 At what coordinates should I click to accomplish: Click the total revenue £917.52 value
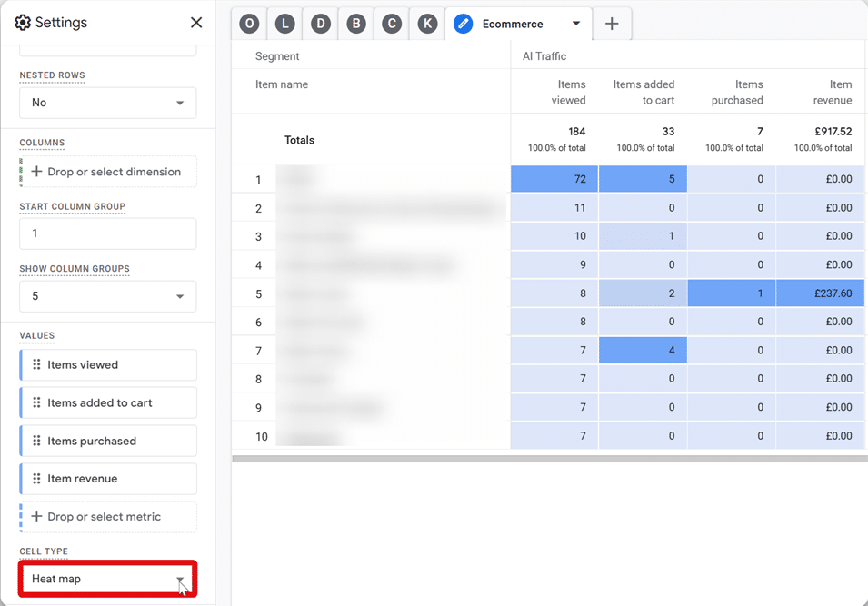click(833, 131)
